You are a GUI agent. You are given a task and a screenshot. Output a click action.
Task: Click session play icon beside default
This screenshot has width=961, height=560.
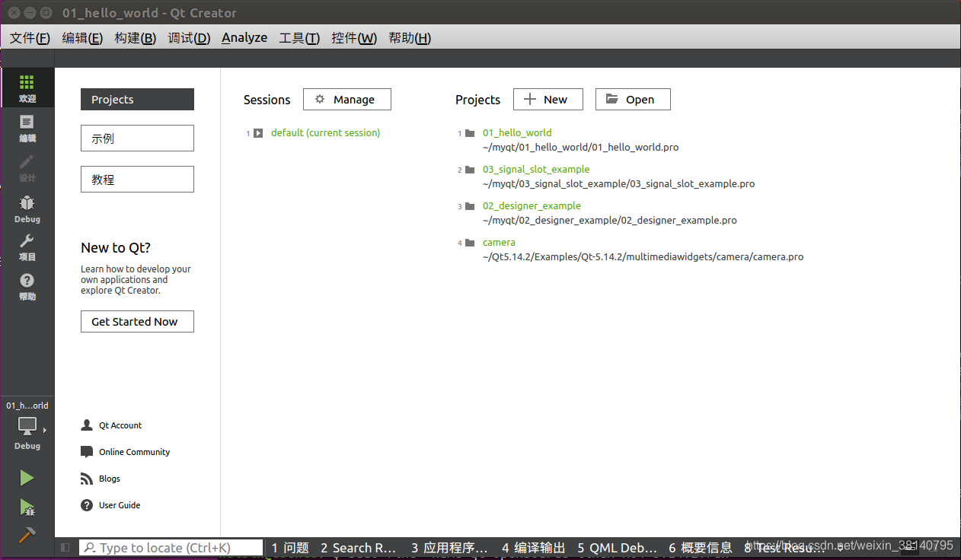point(258,133)
